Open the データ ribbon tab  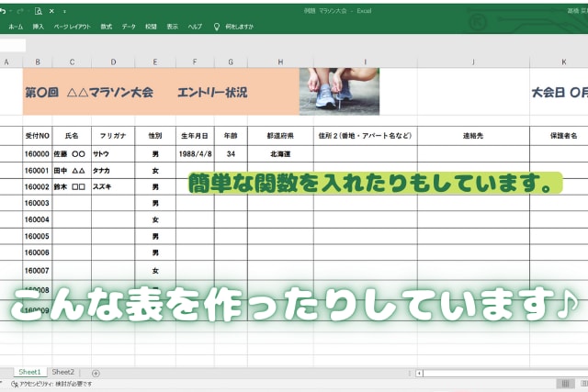point(129,27)
